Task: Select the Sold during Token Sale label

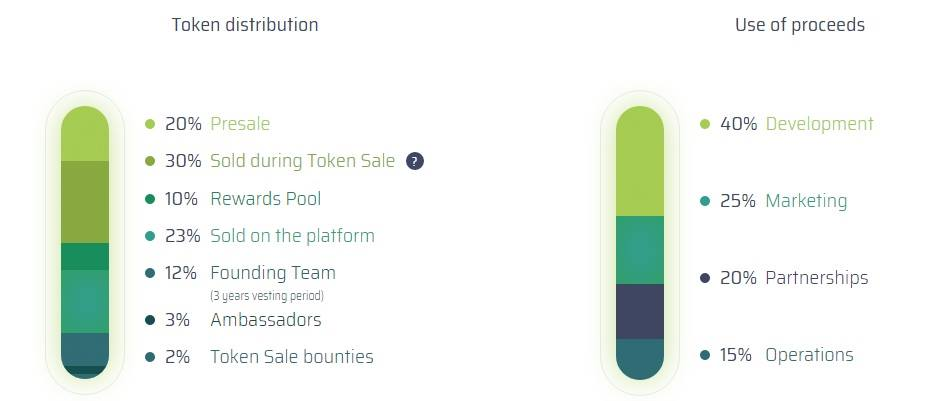Action: (x=302, y=161)
